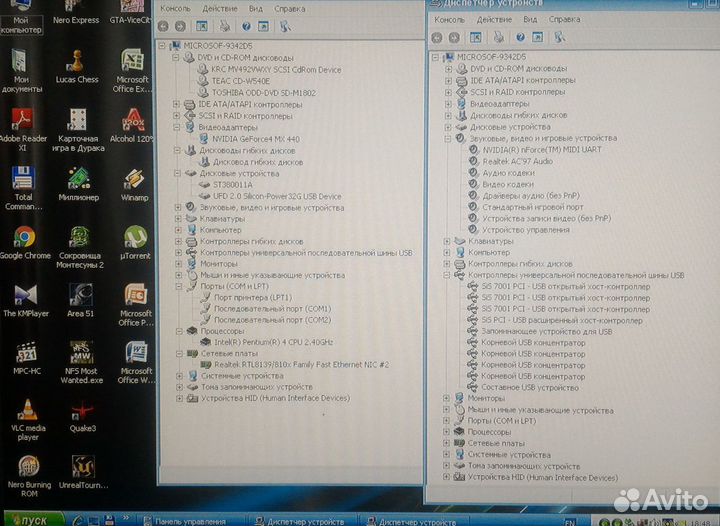The image size is (720, 526).
Task: Launch VLC media player icon
Action: 28,420
